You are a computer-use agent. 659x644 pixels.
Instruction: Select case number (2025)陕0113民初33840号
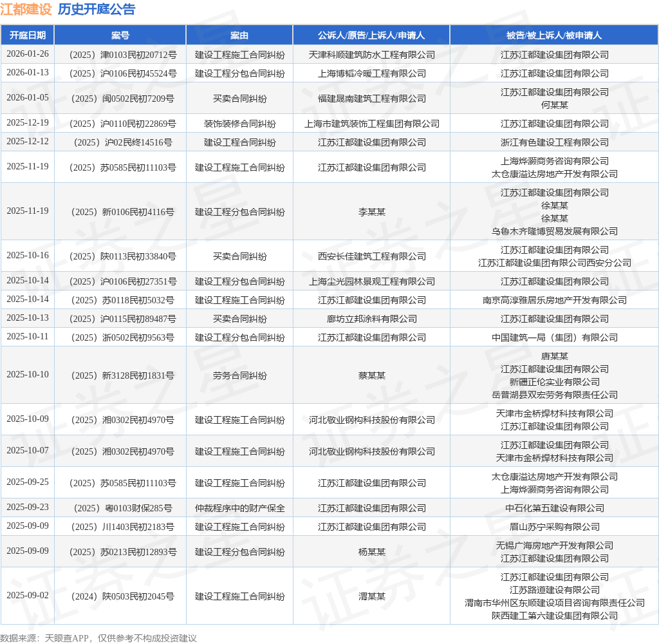click(x=123, y=256)
